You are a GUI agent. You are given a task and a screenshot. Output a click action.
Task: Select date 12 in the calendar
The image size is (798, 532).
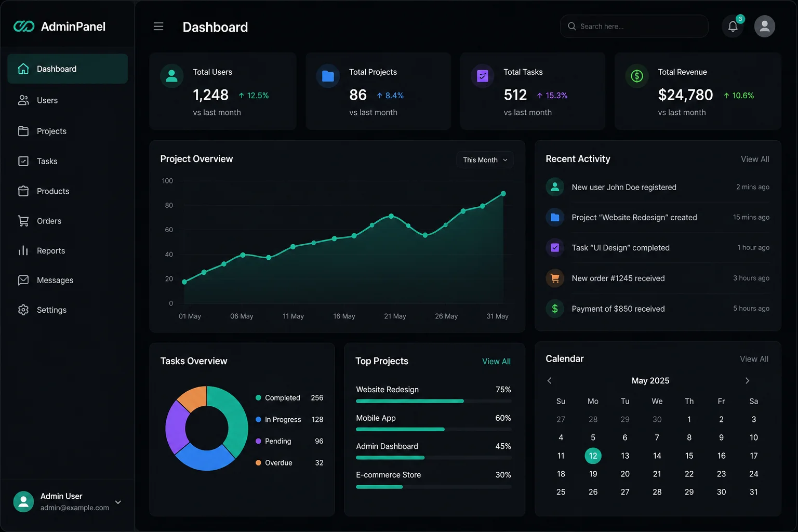pos(593,456)
